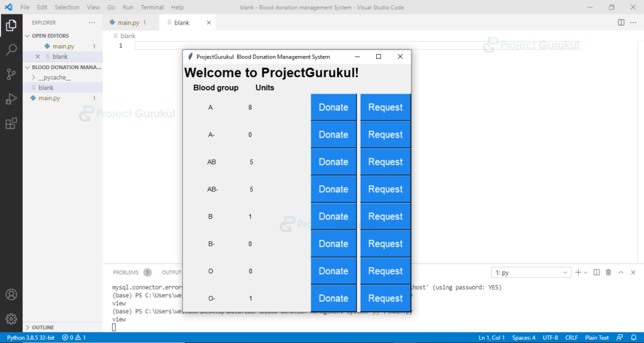Open the Help menu
Viewport: 644px width, 343px height.
(x=177, y=8)
